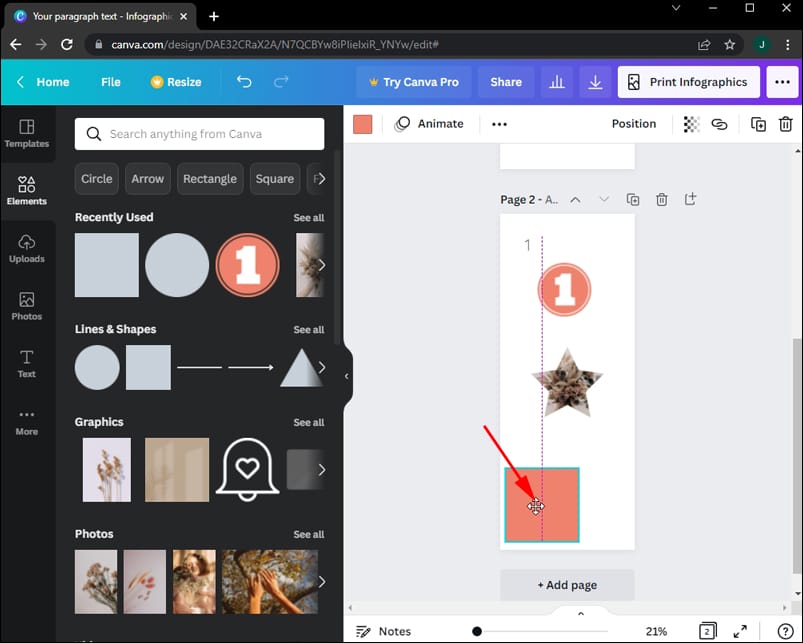Enter fullscreen presentation mode
Screen dimensions: 803x643
pos(739,630)
